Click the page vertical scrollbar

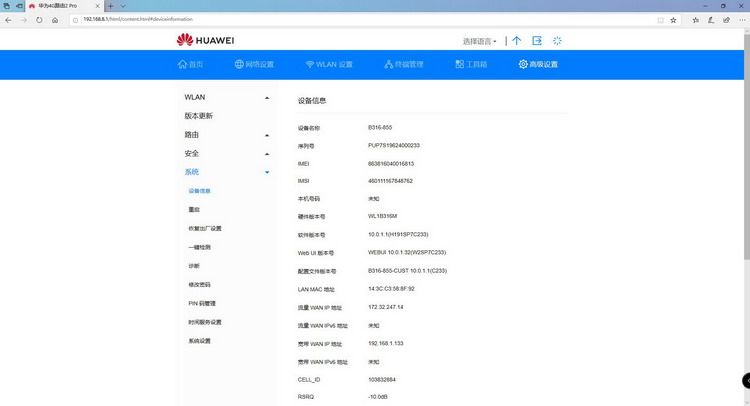(x=747, y=147)
